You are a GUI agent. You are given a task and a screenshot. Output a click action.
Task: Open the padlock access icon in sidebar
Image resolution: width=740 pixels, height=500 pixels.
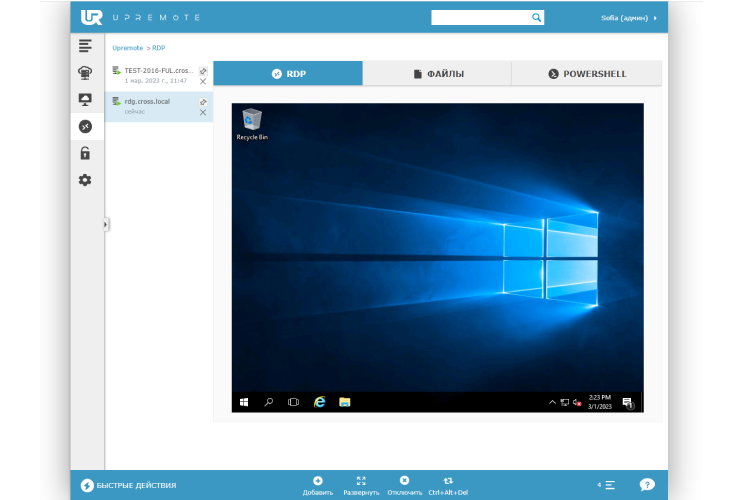[x=85, y=153]
